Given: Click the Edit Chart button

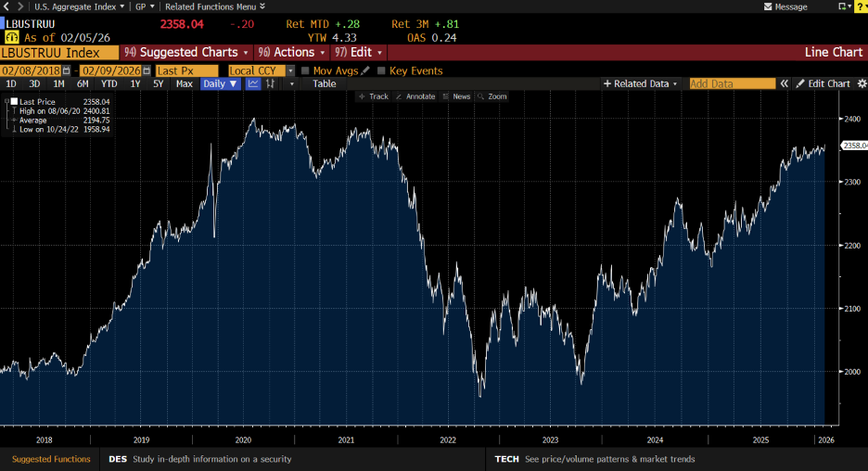Looking at the screenshot, I should pyautogui.click(x=823, y=83).
